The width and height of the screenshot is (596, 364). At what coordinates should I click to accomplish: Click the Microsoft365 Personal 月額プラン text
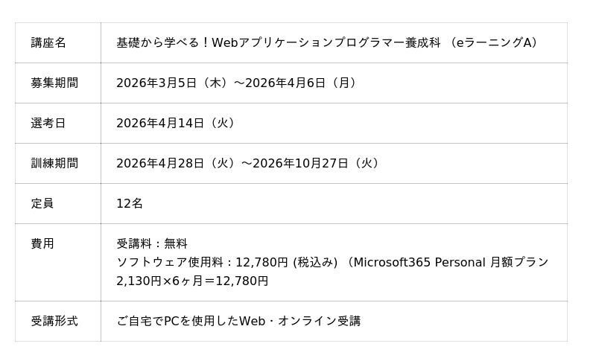click(451, 263)
